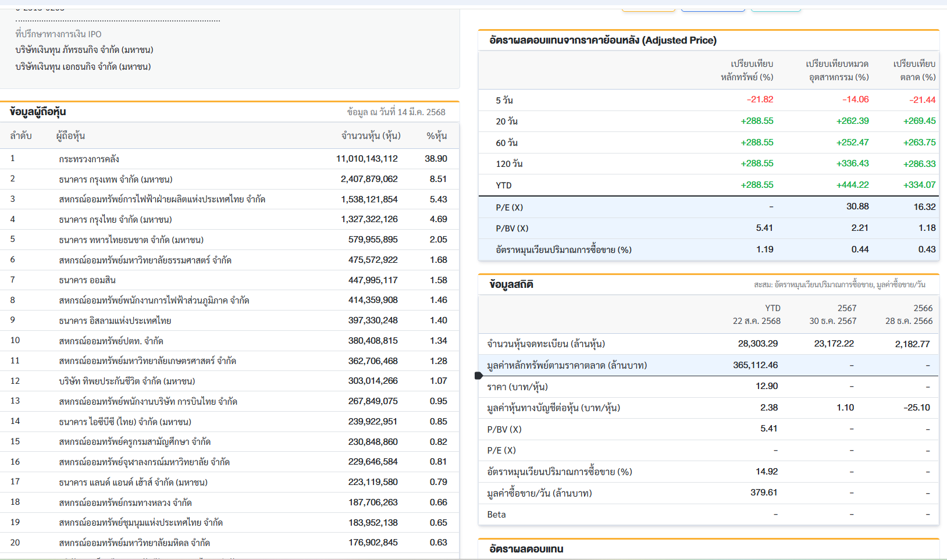This screenshot has width=947, height=560.
Task: Click market P/E value '16.32'
Action: (x=924, y=207)
